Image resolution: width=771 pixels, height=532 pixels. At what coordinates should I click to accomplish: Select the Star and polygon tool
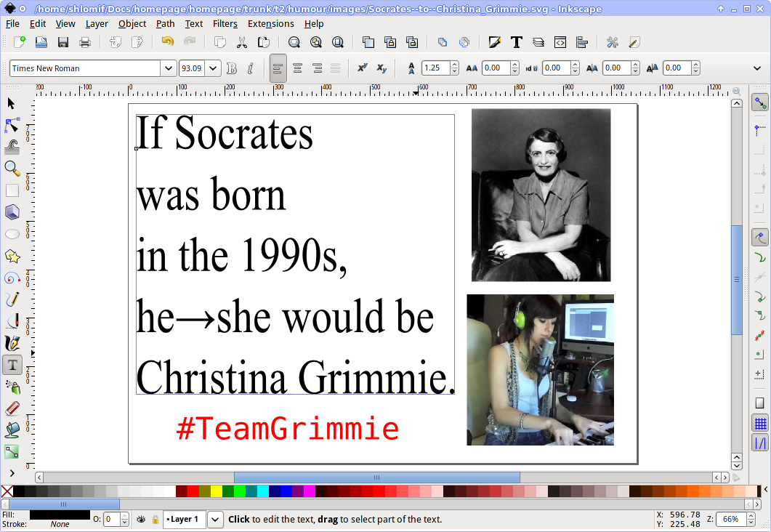(12, 256)
